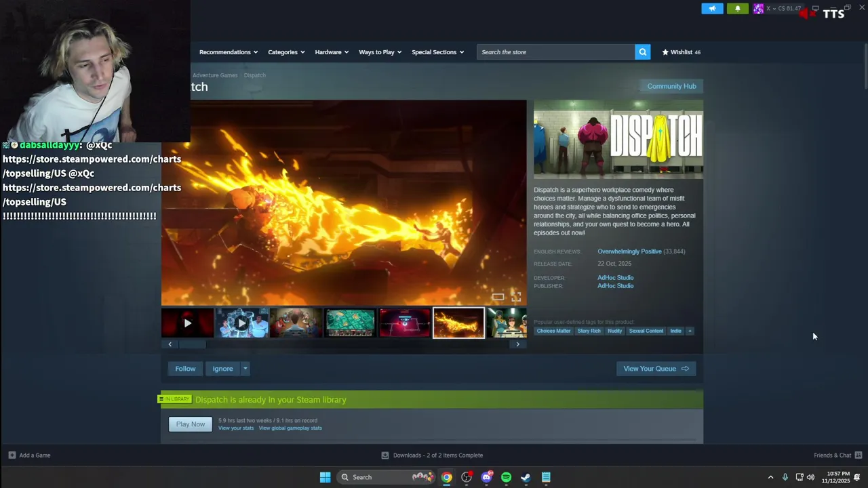This screenshot has height=488, width=868.
Task: Open Discord from taskbar
Action: 486,477
